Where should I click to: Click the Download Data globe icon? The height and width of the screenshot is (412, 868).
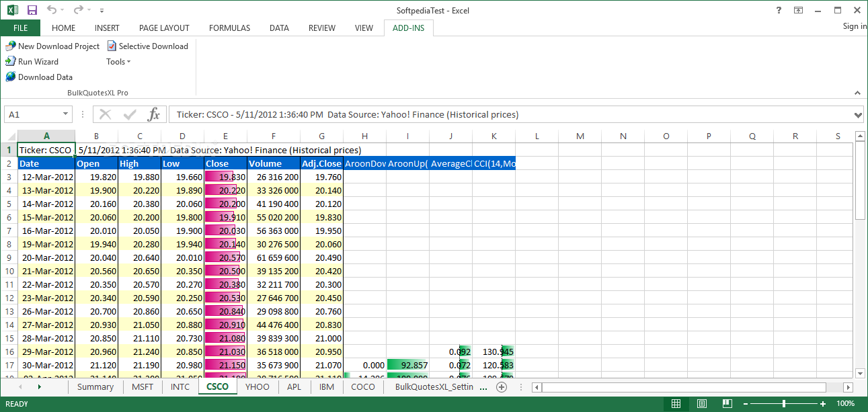click(x=11, y=77)
